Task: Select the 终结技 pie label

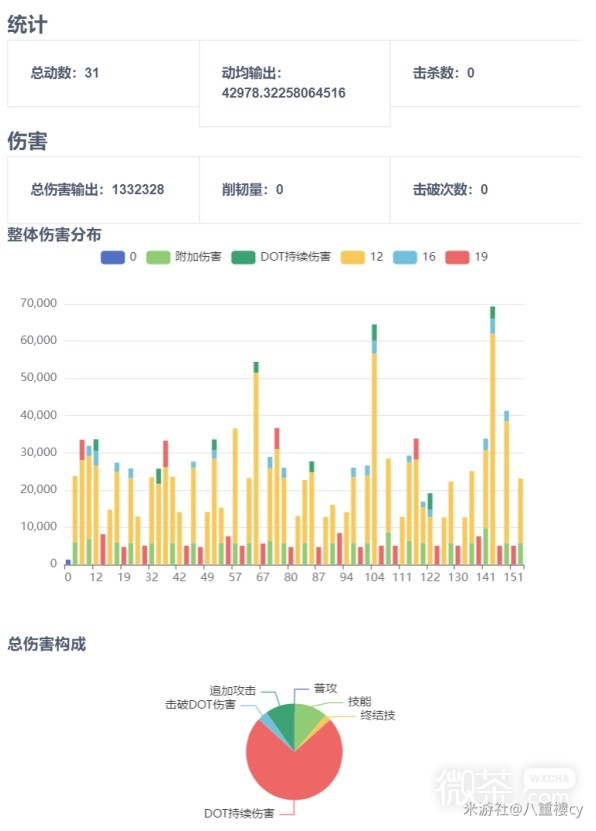Action: pos(378,715)
